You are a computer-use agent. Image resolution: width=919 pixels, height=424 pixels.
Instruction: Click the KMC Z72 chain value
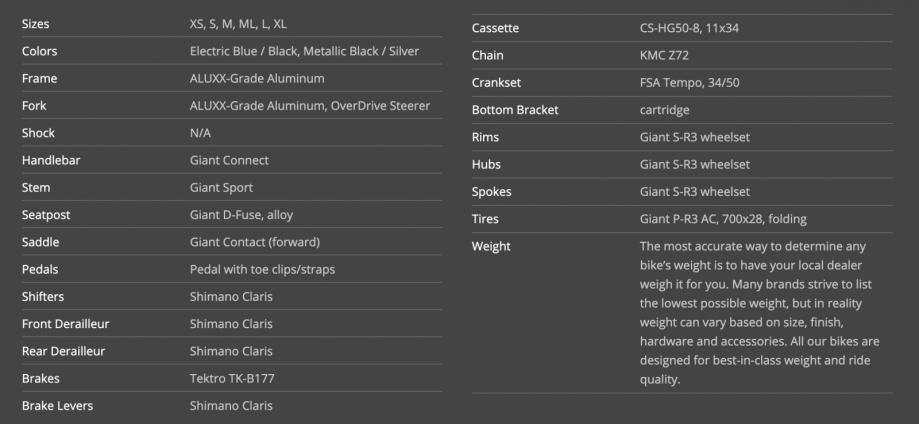click(665, 55)
